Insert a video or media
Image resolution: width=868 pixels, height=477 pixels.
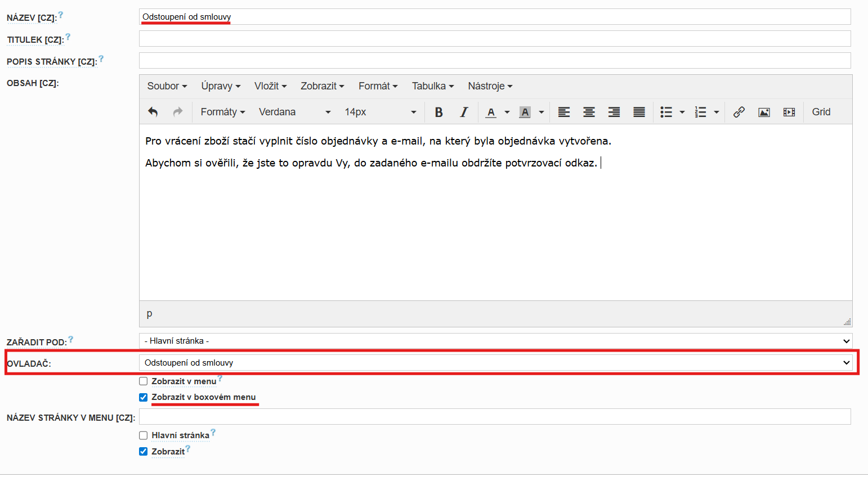pyautogui.click(x=789, y=112)
